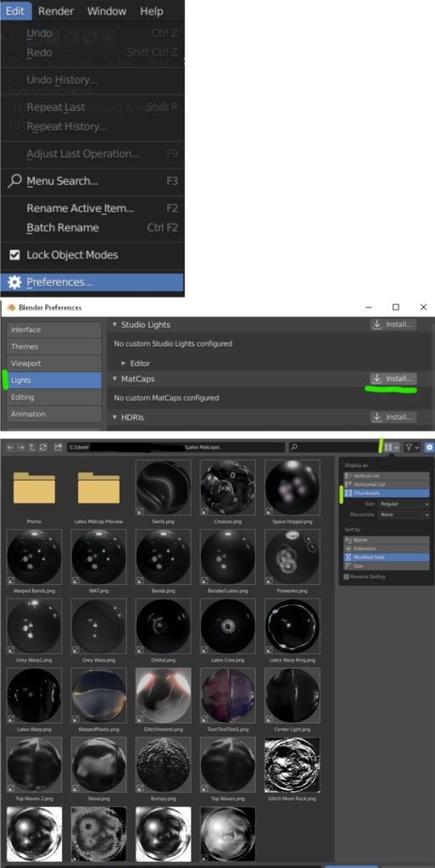
Task: Go up to parent directory
Action: pos(31,448)
